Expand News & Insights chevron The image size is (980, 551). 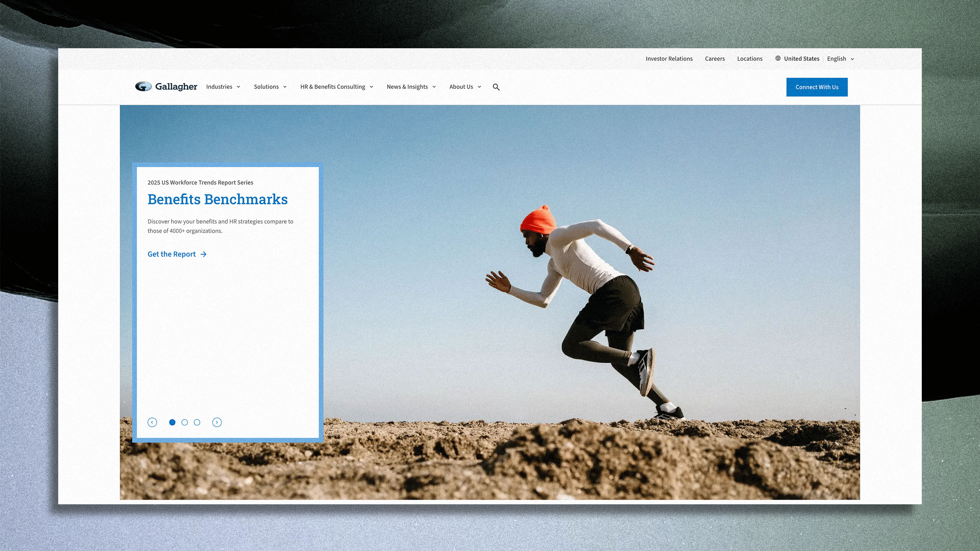(x=434, y=87)
